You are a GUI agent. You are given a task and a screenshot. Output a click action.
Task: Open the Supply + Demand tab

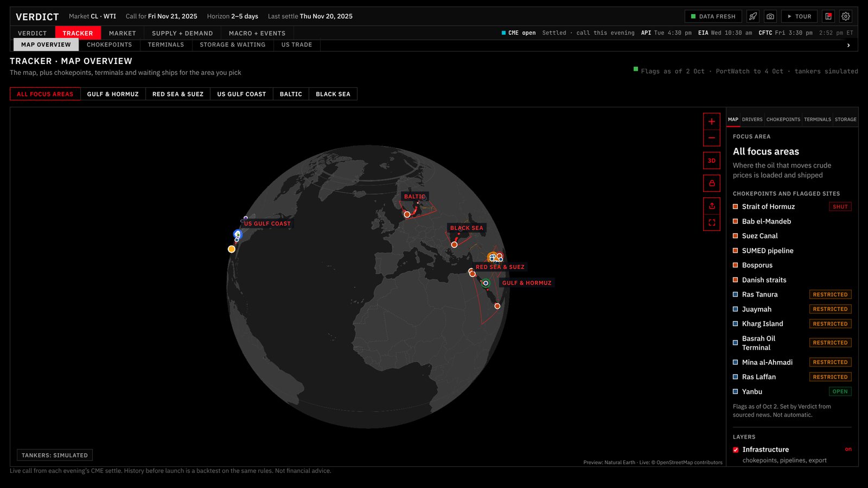pos(182,33)
